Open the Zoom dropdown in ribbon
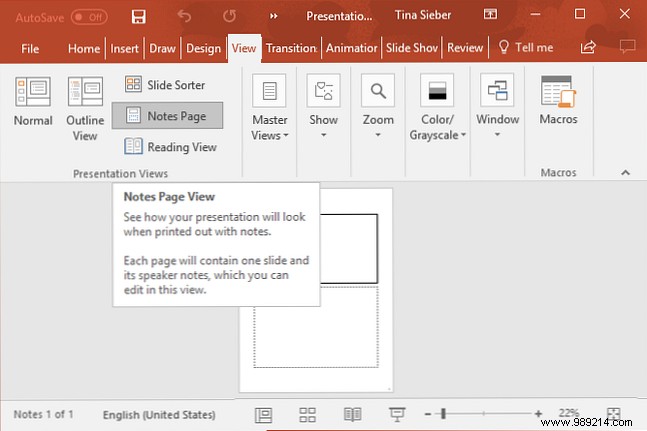The height and width of the screenshot is (431, 647). [378, 107]
